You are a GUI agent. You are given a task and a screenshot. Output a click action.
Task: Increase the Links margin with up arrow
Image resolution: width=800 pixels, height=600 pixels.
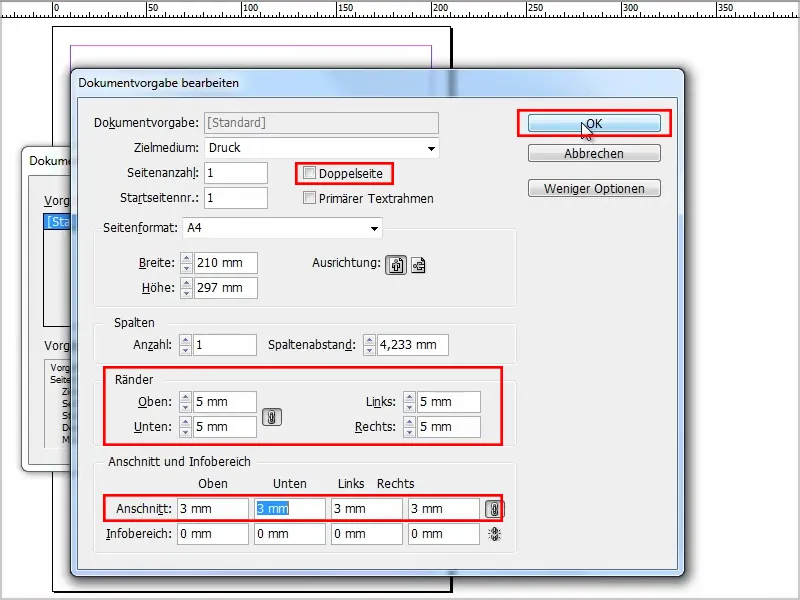coord(409,397)
